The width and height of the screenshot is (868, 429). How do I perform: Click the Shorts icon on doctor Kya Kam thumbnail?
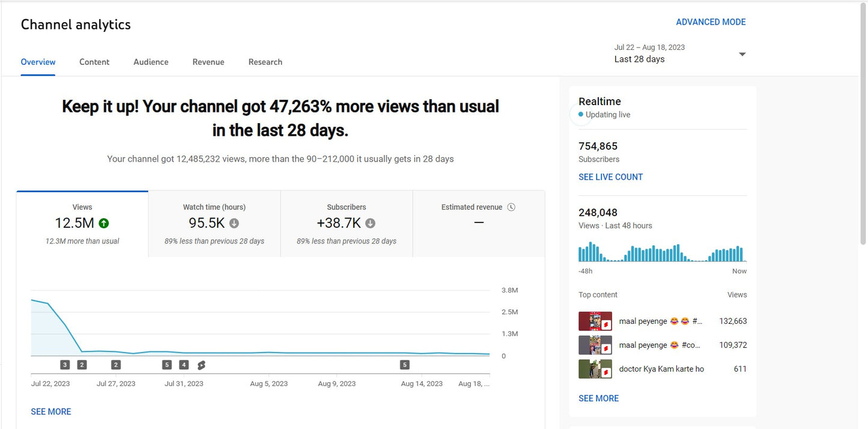click(x=606, y=373)
